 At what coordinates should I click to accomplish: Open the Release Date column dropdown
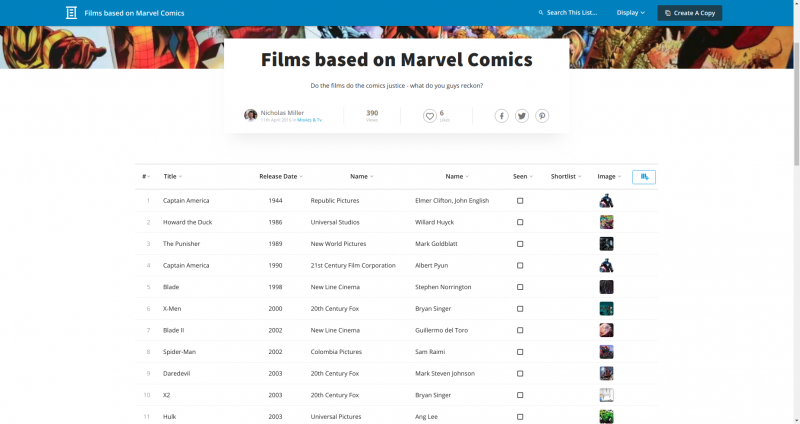[x=281, y=177]
